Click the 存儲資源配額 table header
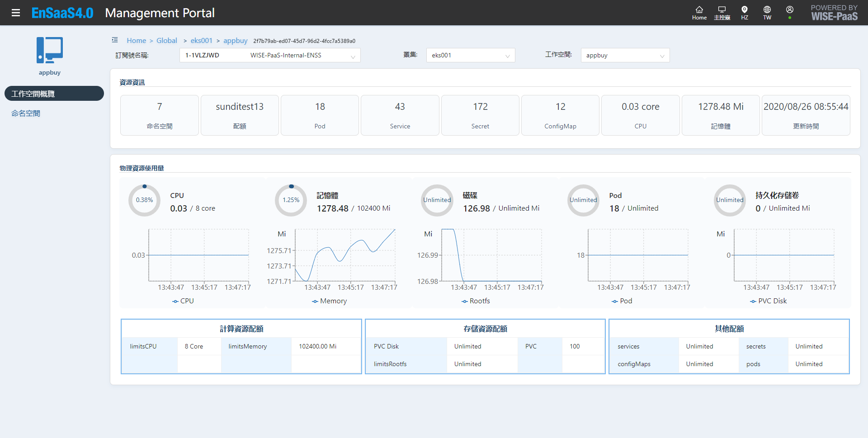This screenshot has height=438, width=868. click(485, 329)
